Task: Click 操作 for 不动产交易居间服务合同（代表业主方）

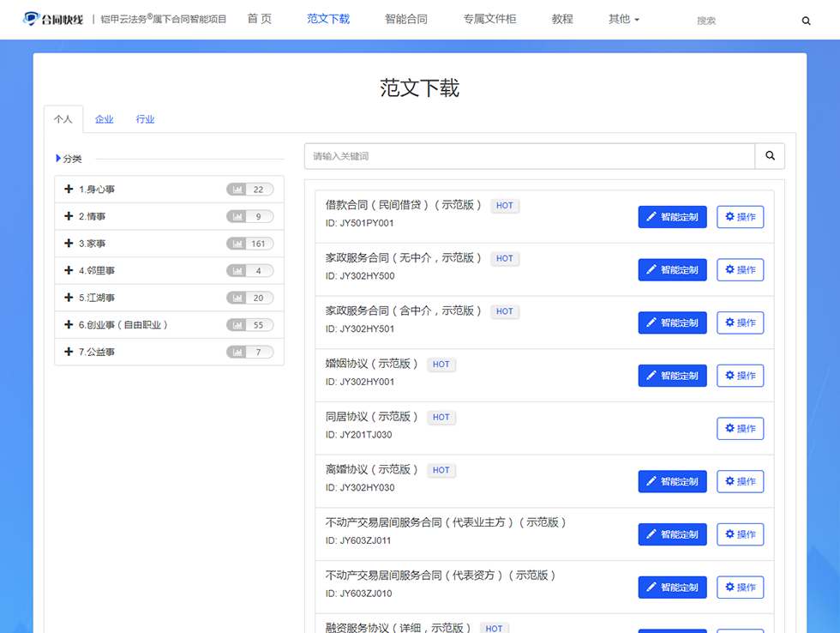Action: tap(741, 534)
